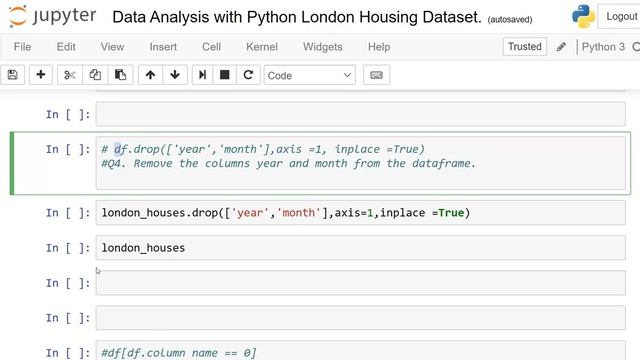Screen dimensions: 640x360
Task: Open the command palette keyboard icon
Action: click(376, 75)
